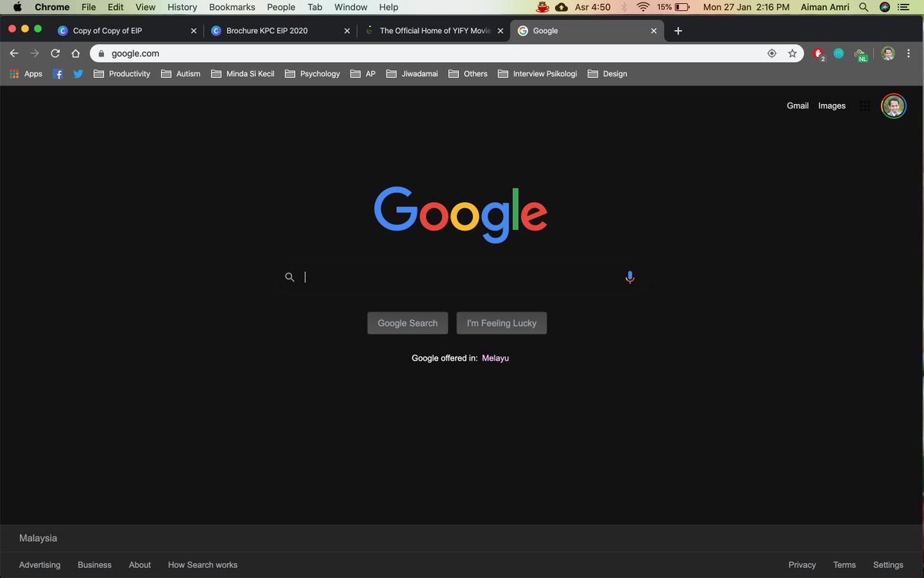924x578 pixels.
Task: Open the Siri icon in menu bar
Action: [885, 7]
